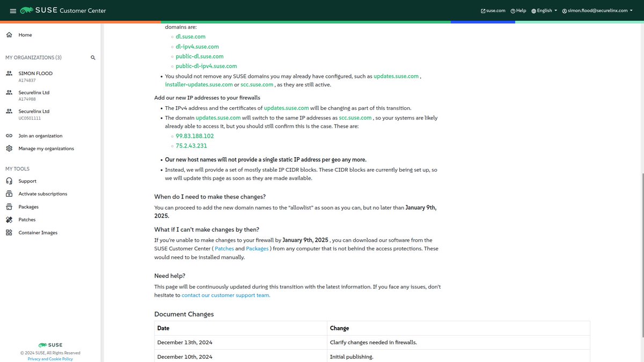Click the 'Need help?' heading
The width and height of the screenshot is (644, 362).
click(170, 276)
